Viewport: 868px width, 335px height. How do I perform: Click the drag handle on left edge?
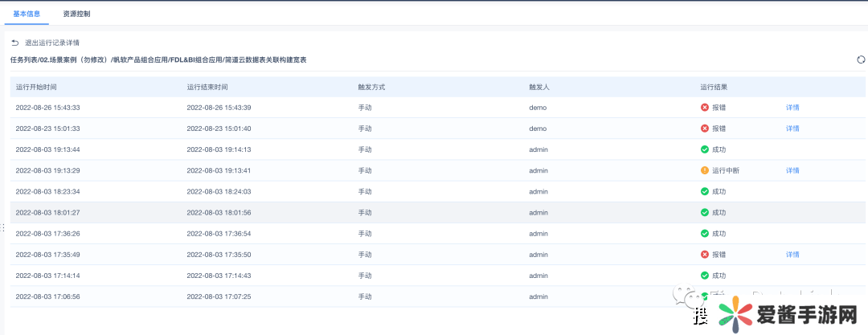[x=2, y=228]
